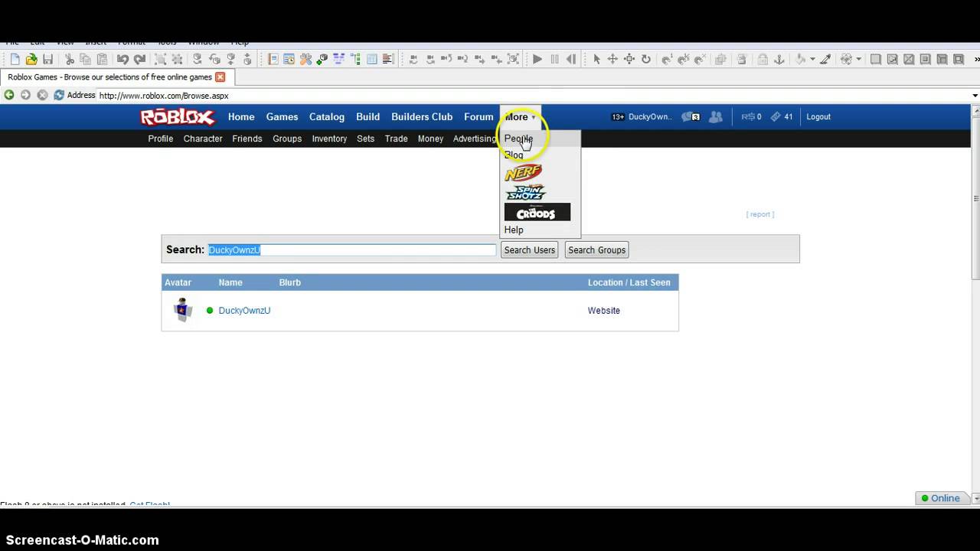Close the Roblox Games browser tab

[220, 77]
